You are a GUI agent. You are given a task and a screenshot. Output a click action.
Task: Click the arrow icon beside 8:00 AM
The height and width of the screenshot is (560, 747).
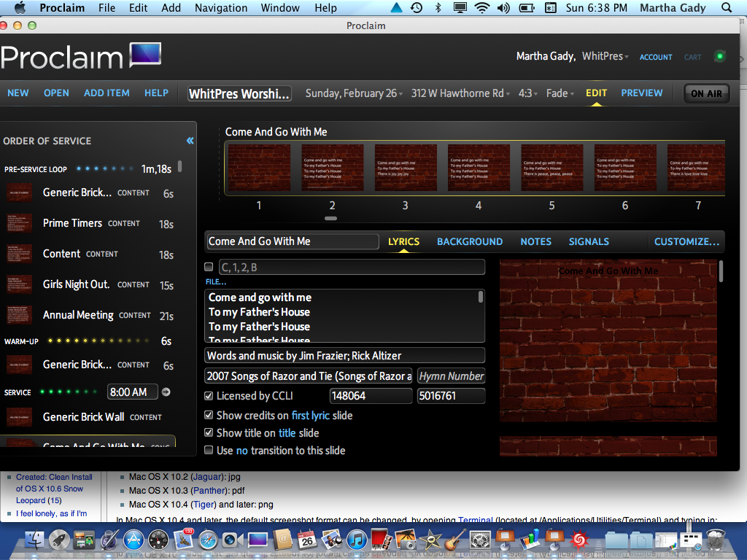click(x=166, y=392)
